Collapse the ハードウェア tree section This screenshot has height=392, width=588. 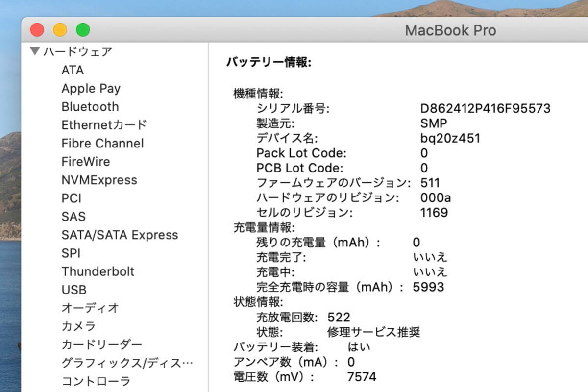pos(34,51)
